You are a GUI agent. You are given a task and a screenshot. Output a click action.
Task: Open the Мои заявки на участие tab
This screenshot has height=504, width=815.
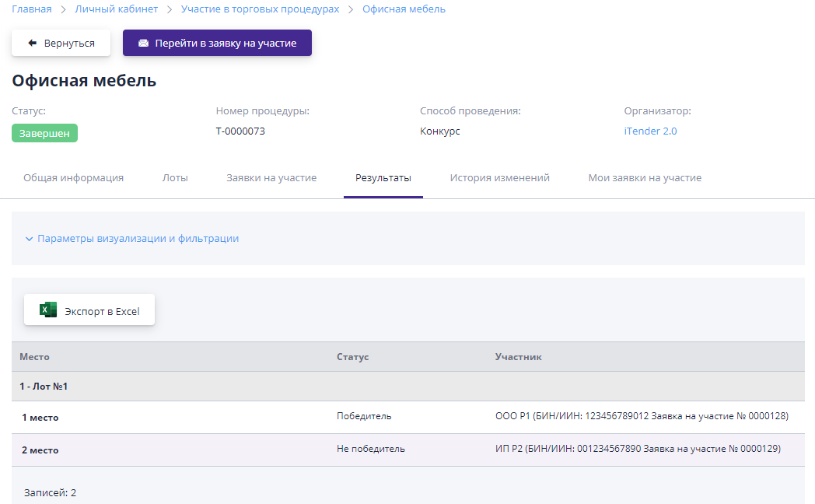pyautogui.click(x=645, y=178)
